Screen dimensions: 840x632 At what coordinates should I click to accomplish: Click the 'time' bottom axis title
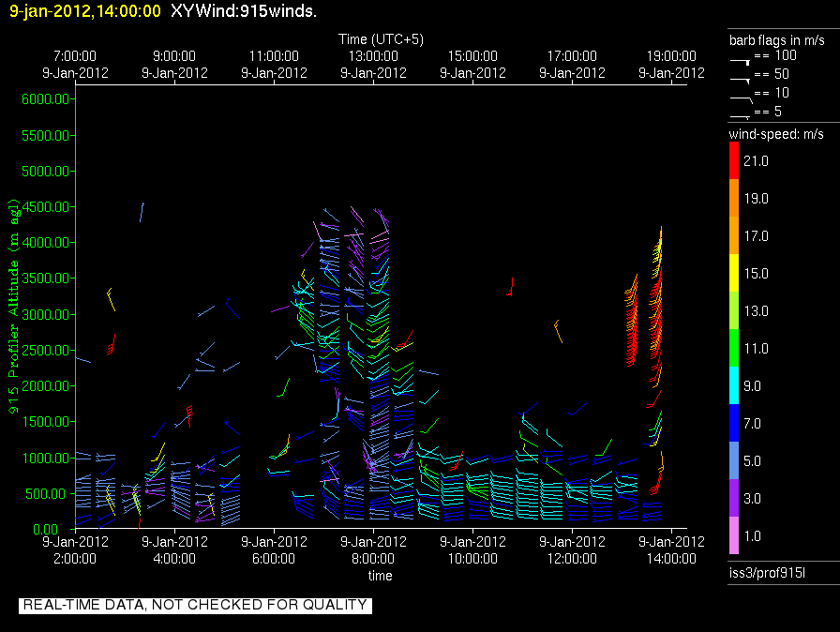(x=381, y=576)
